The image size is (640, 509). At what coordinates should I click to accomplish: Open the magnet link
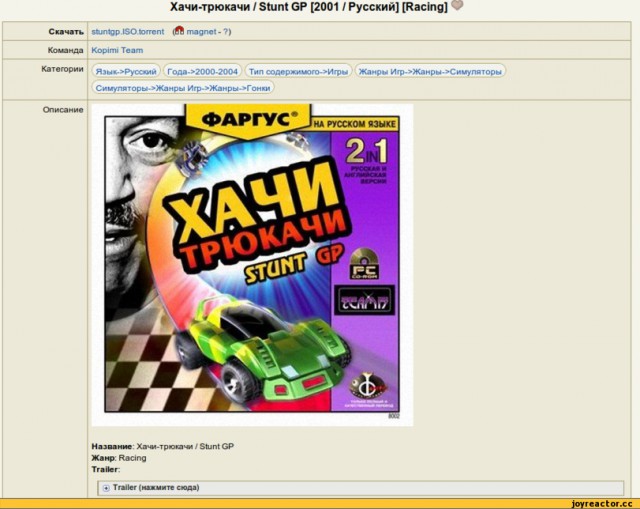click(201, 32)
